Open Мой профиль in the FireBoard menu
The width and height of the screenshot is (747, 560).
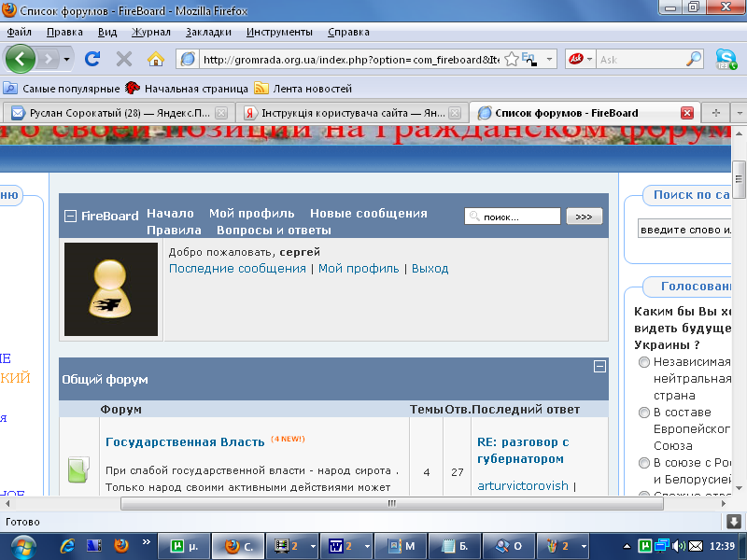tap(251, 214)
